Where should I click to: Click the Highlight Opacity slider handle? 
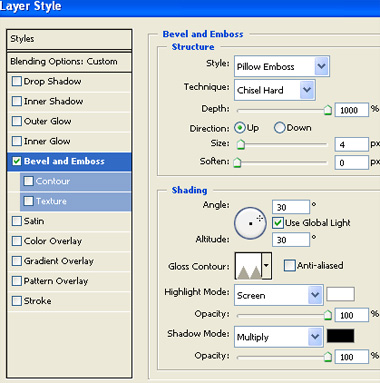tap(328, 315)
